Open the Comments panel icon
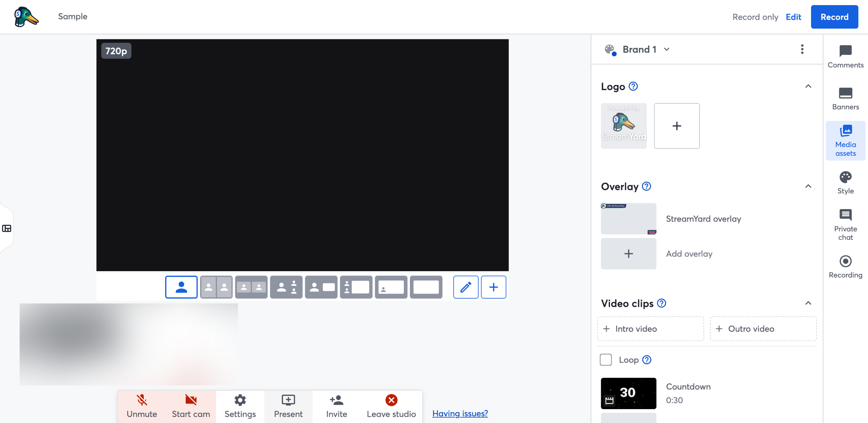This screenshot has width=868, height=423. tap(845, 52)
